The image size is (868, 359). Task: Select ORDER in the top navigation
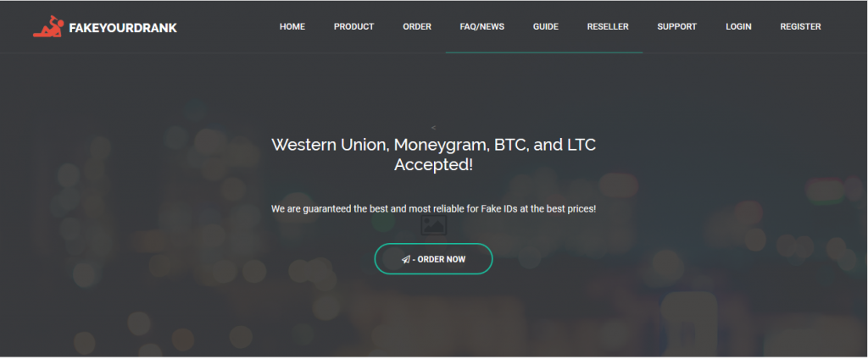pos(417,26)
